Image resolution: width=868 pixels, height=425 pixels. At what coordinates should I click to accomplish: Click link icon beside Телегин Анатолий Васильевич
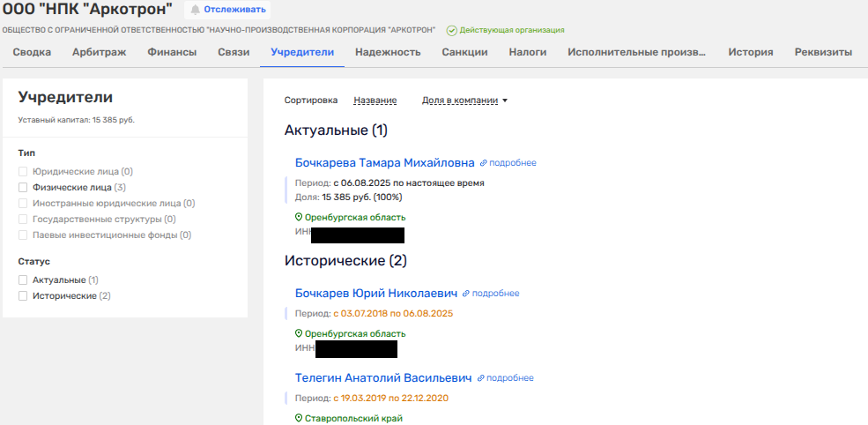[x=480, y=378]
